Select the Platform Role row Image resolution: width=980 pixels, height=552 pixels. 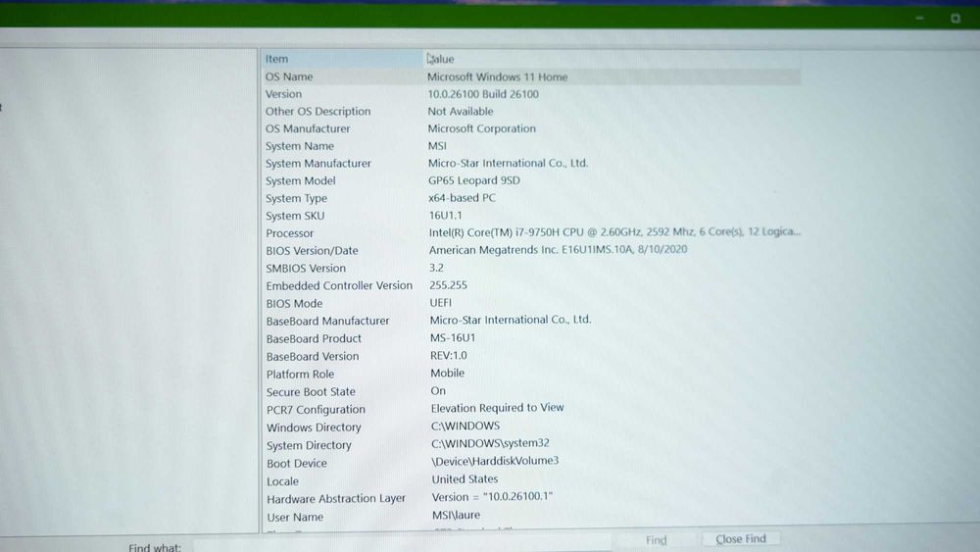[x=300, y=375]
